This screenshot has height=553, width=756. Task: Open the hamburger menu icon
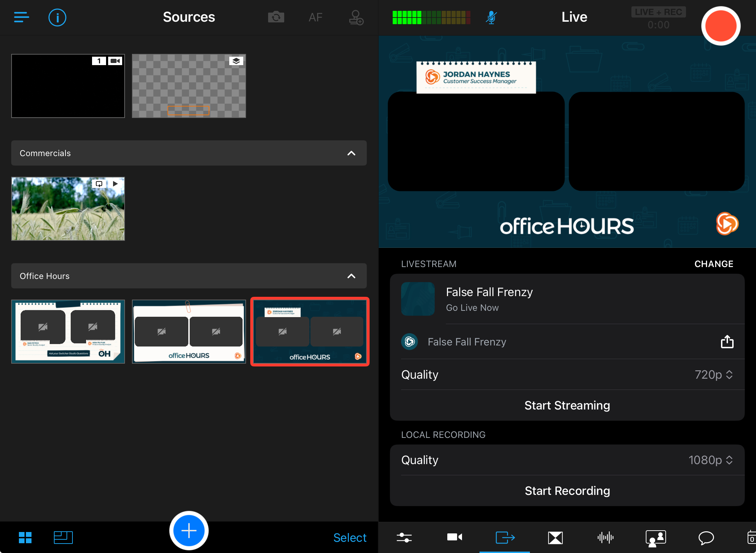click(21, 17)
